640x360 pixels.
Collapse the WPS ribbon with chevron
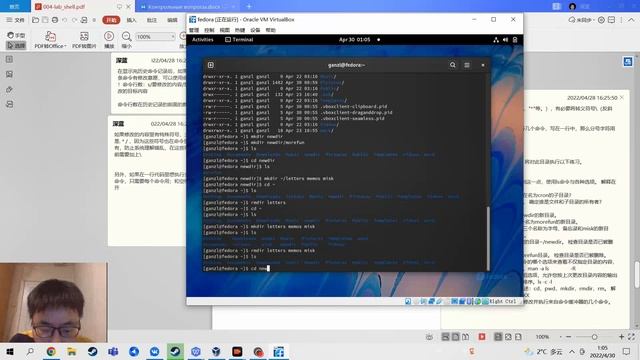[631, 20]
